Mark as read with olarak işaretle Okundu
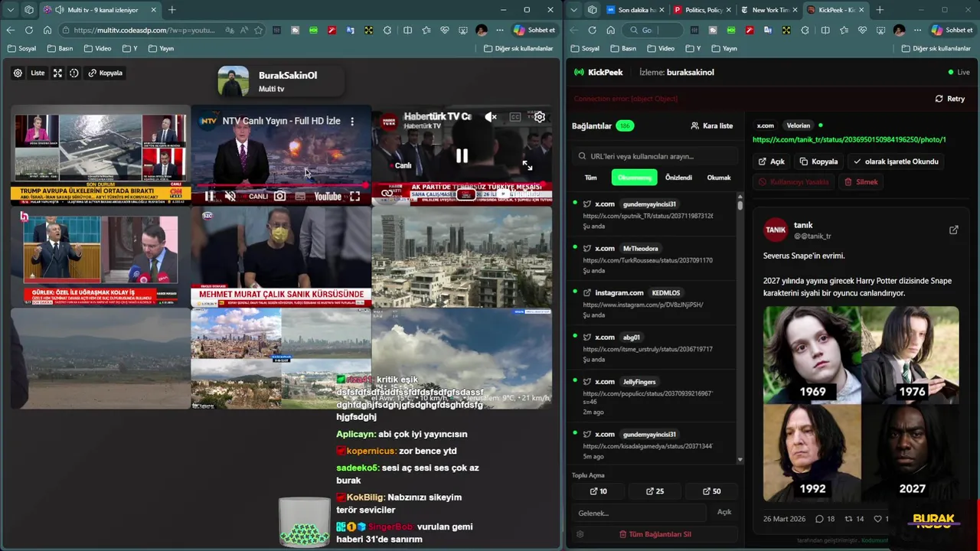Screen dimensions: 980x551 pyautogui.click(x=895, y=161)
